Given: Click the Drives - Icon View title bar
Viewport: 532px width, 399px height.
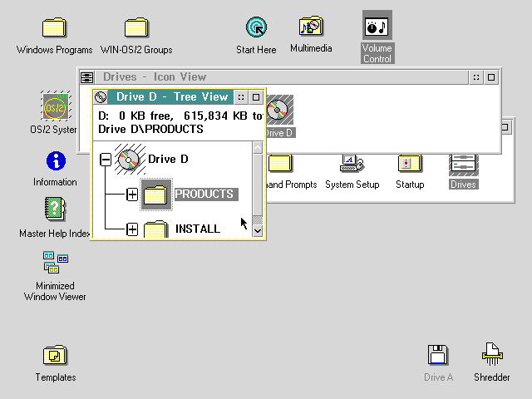Looking at the screenshot, I should coord(282,77).
